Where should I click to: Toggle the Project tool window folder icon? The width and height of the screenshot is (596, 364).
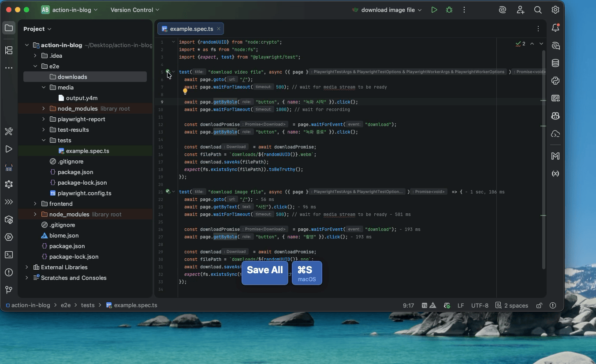[9, 28]
